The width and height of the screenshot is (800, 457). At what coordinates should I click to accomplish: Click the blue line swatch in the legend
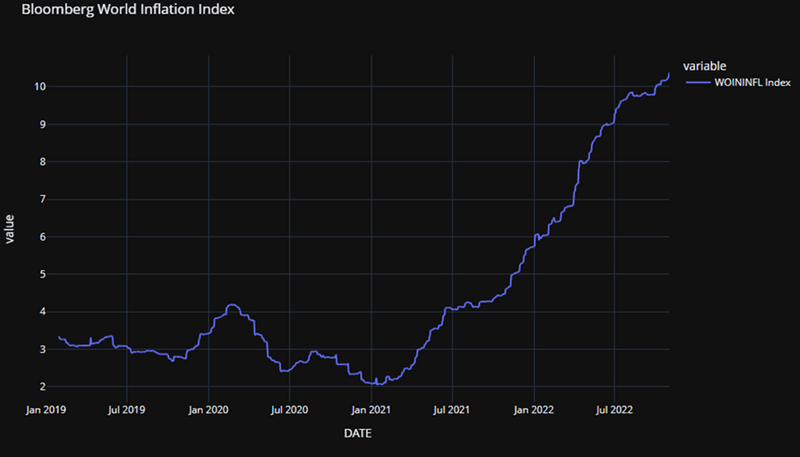pos(693,83)
